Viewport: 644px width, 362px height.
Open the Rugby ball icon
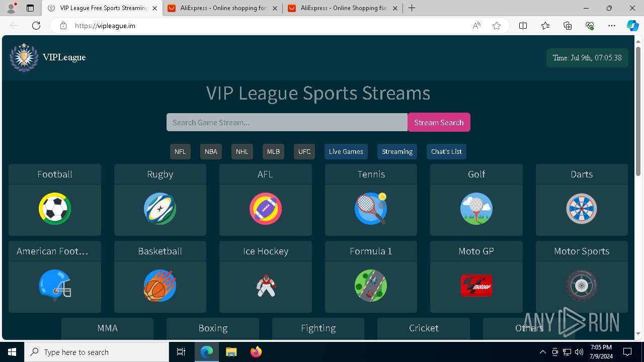[160, 209]
